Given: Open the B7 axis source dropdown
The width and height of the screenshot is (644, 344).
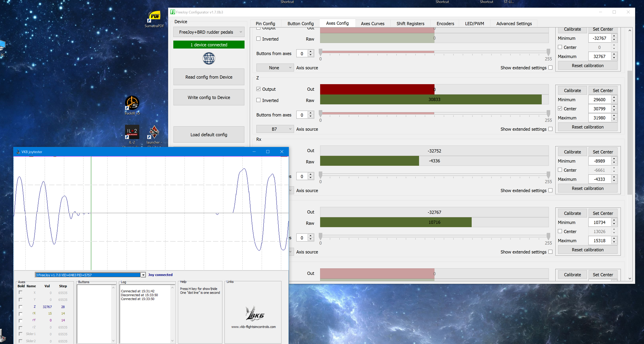Looking at the screenshot, I should [x=275, y=129].
